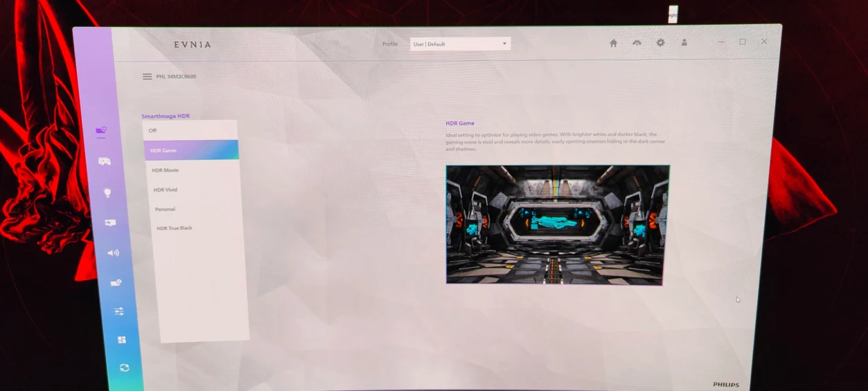868x391 pixels.
Task: Open the Home icon in top bar
Action: [613, 43]
